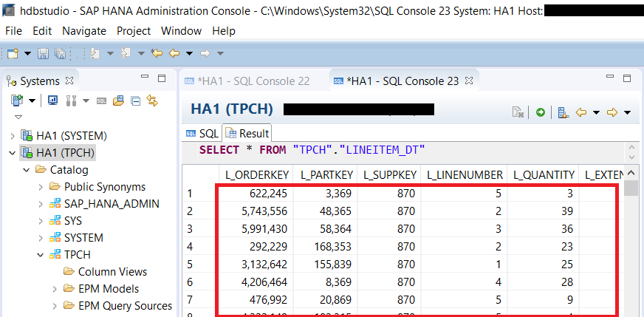This screenshot has width=644, height=317.
Task: Open the SQL console previous statement dropdown
Action: pos(596,112)
